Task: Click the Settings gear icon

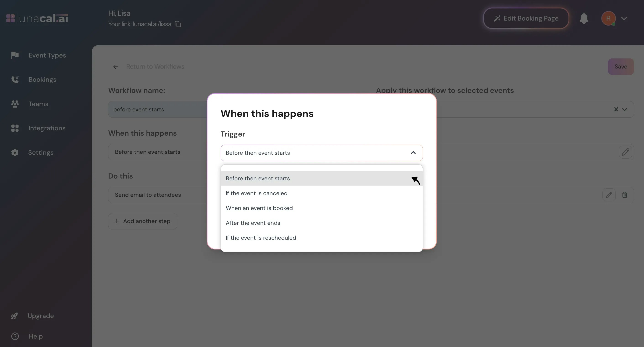Action: pyautogui.click(x=15, y=152)
